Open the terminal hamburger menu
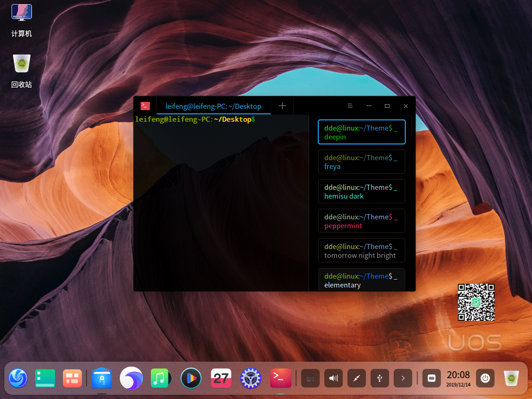532x399 pixels. pos(350,106)
